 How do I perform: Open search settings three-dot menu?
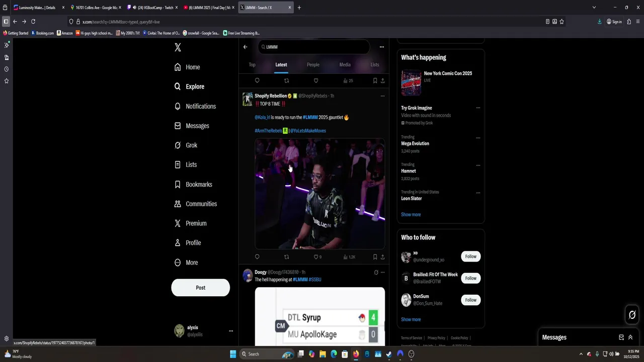click(381, 47)
